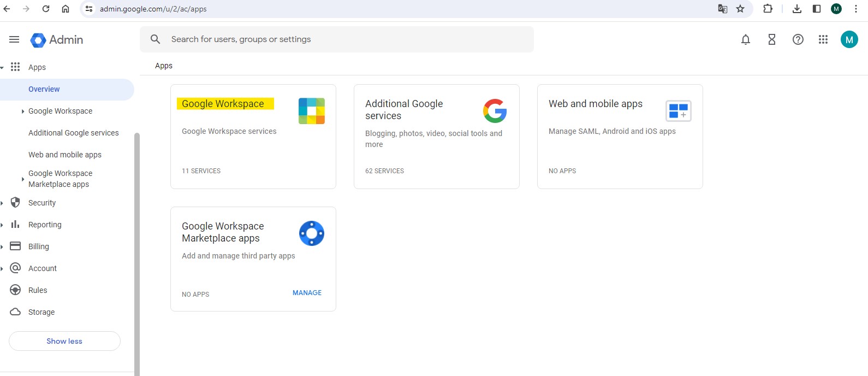Expand the Billing section arrow
868x376 pixels.
[2, 246]
